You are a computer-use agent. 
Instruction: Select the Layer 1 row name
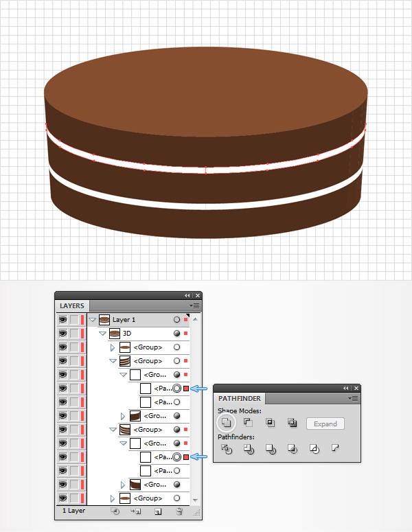[124, 320]
